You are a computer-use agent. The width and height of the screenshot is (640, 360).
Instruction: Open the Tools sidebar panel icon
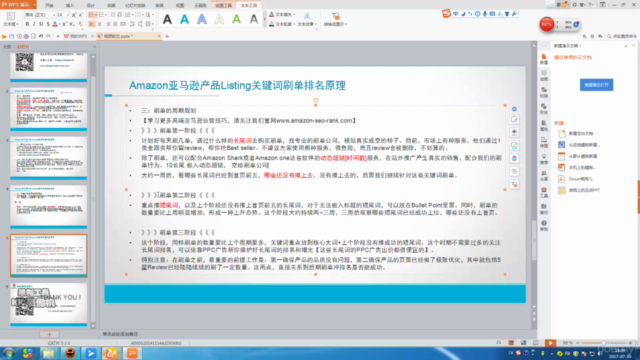click(544, 192)
